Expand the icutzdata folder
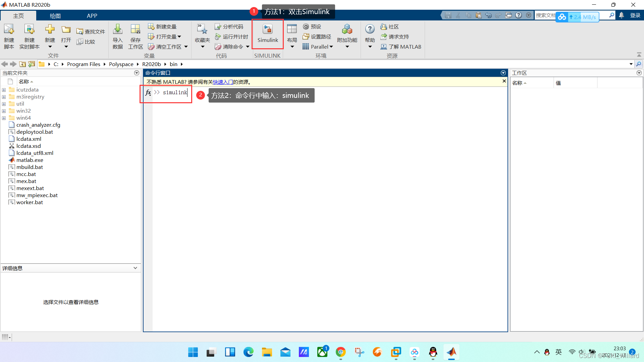Screen dimensions: 644x362 pos(4,90)
